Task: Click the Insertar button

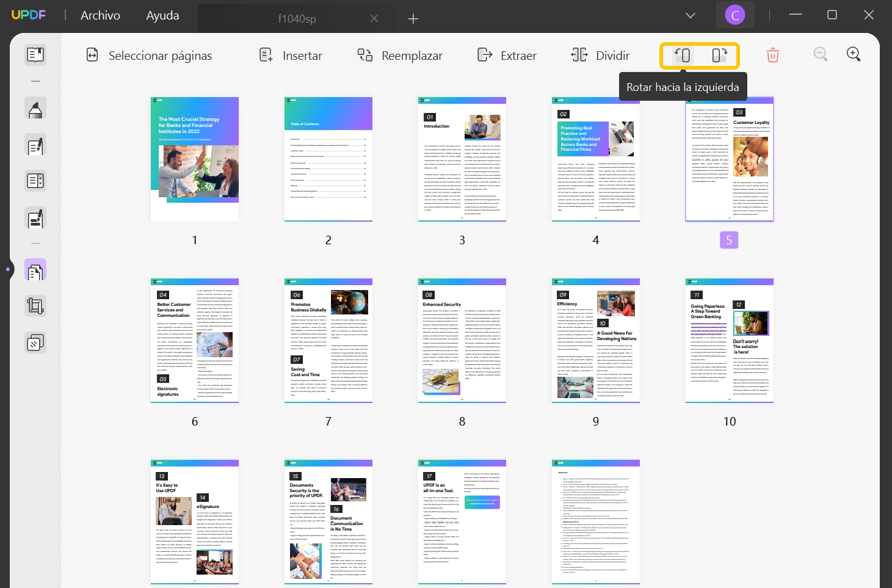Action: point(291,56)
